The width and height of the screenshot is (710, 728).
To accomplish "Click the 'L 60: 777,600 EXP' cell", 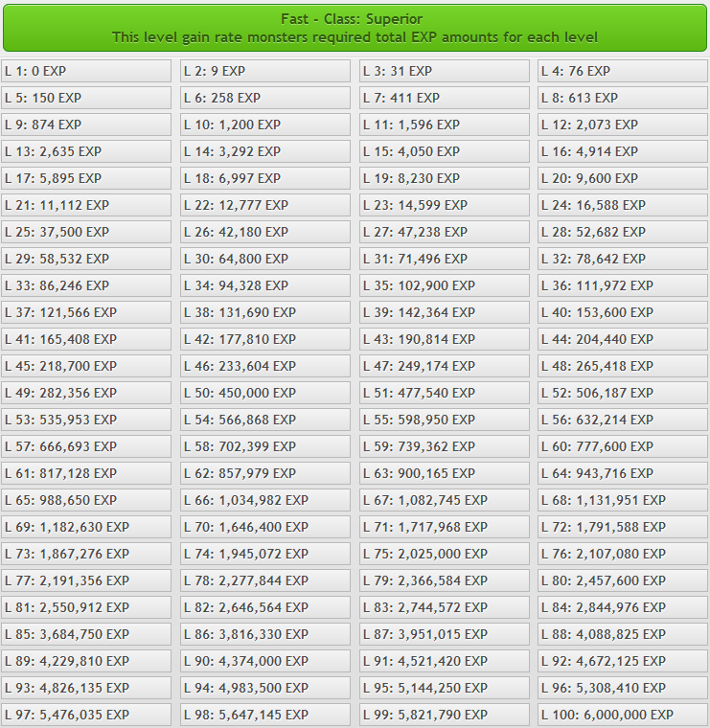I will (623, 446).
